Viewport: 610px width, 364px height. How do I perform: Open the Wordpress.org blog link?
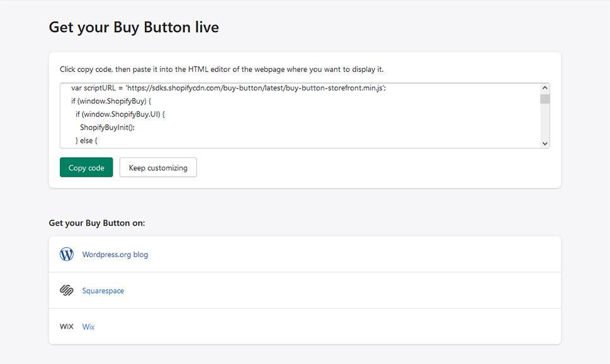click(115, 255)
